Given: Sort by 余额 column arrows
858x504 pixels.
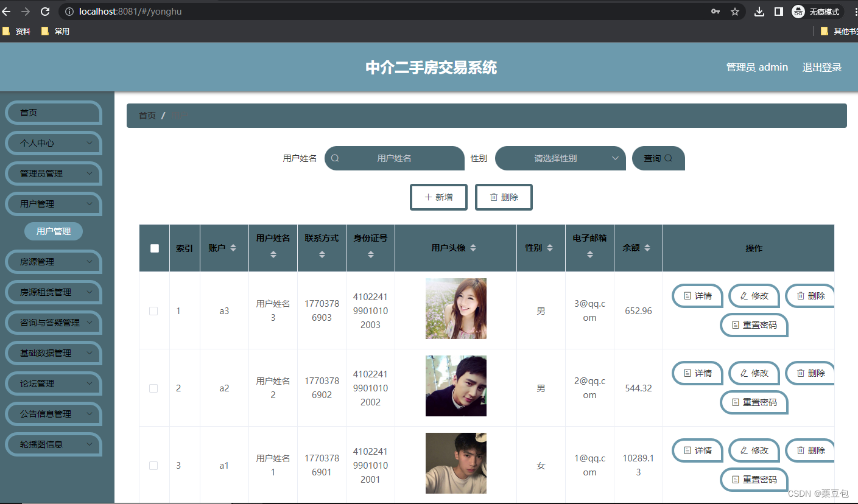Looking at the screenshot, I should click(x=647, y=248).
